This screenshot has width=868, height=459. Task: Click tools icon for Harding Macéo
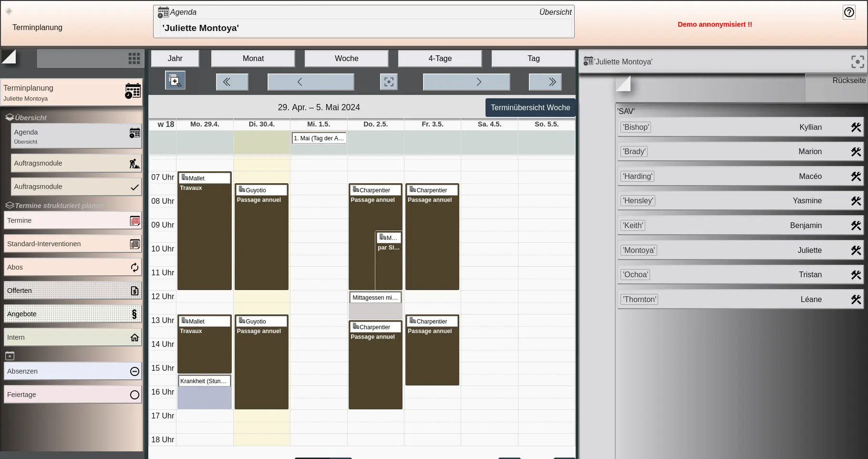pos(856,177)
